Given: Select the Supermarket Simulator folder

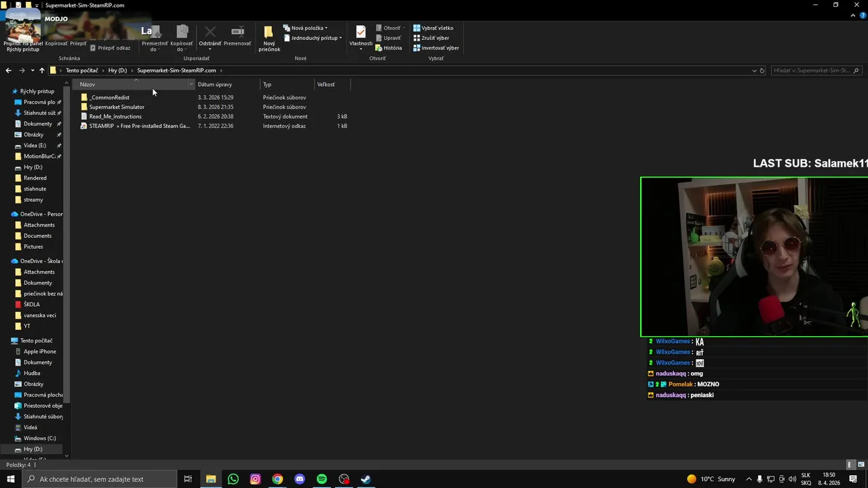Looking at the screenshot, I should 117,107.
